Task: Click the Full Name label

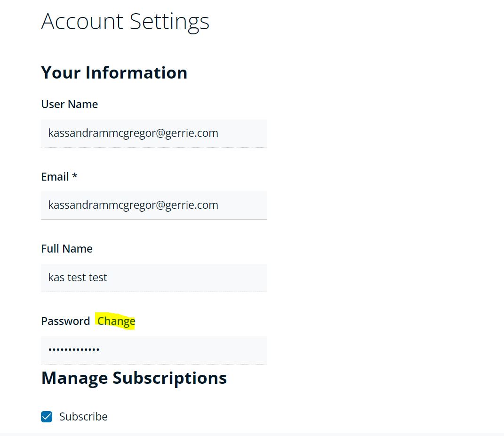Action: click(67, 249)
